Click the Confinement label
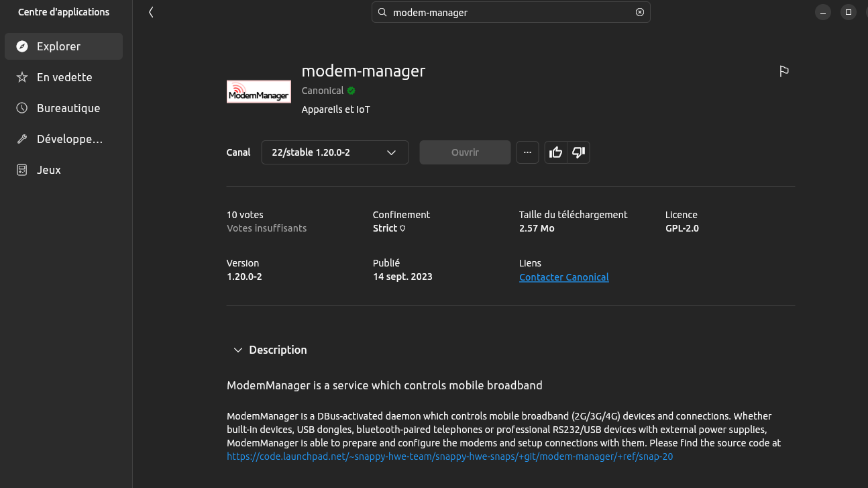This screenshot has width=868, height=488. tap(401, 215)
